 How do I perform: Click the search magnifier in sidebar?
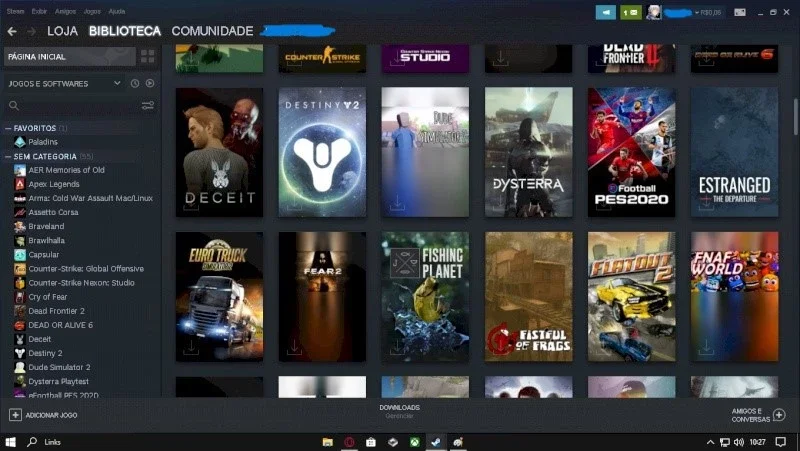pos(14,106)
